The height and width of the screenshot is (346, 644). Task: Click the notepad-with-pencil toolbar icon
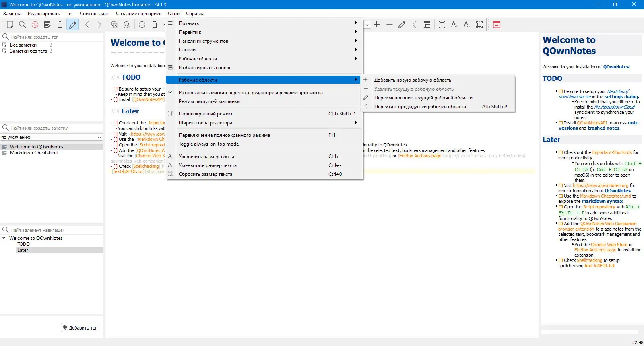(x=47, y=25)
